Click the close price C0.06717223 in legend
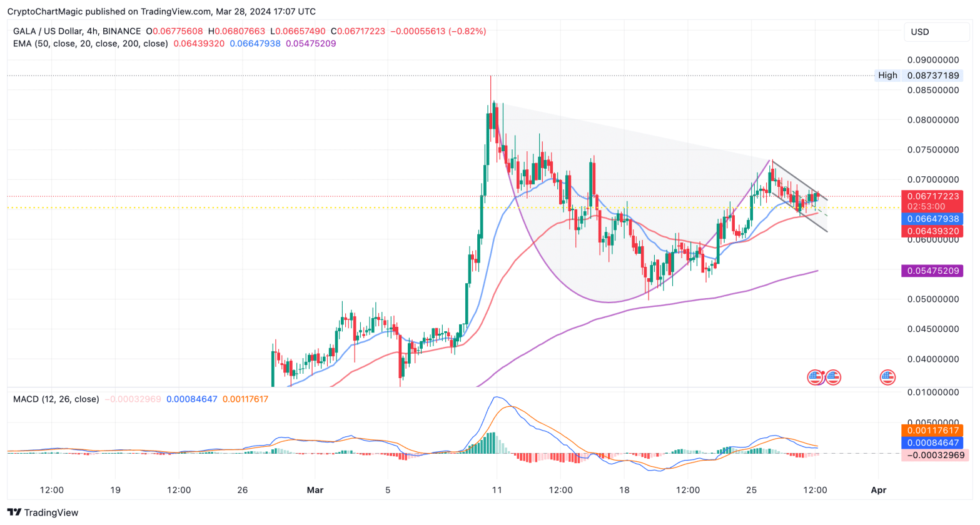Image resolution: width=980 pixels, height=525 pixels. tap(358, 31)
